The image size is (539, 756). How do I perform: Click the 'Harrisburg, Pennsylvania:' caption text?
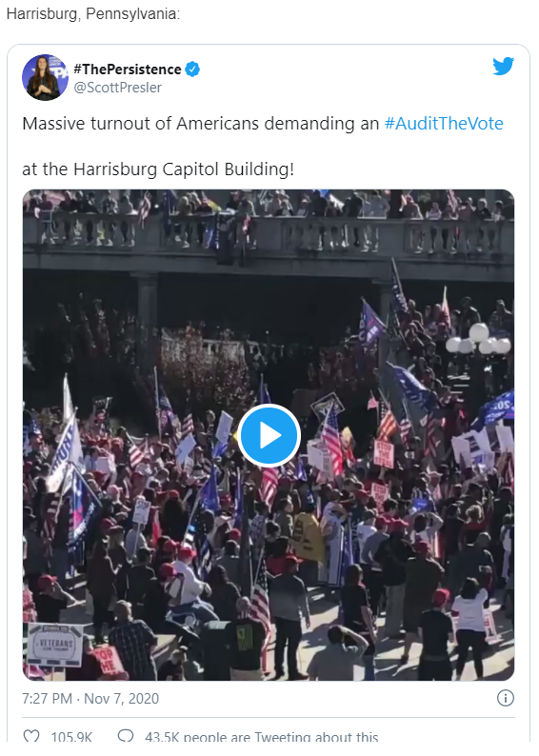pyautogui.click(x=93, y=14)
